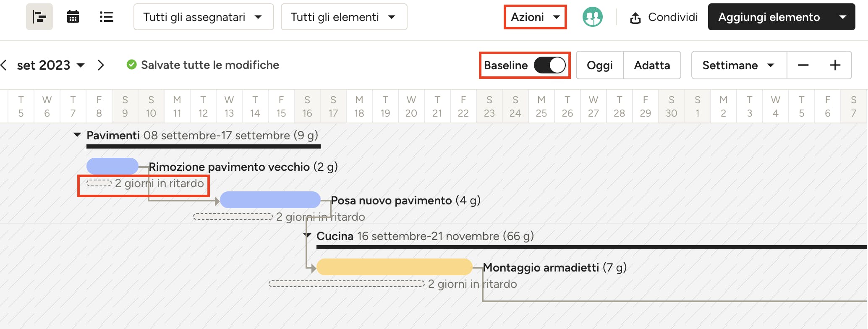Select the yellow Montaggio armadietti task bar

[395, 267]
